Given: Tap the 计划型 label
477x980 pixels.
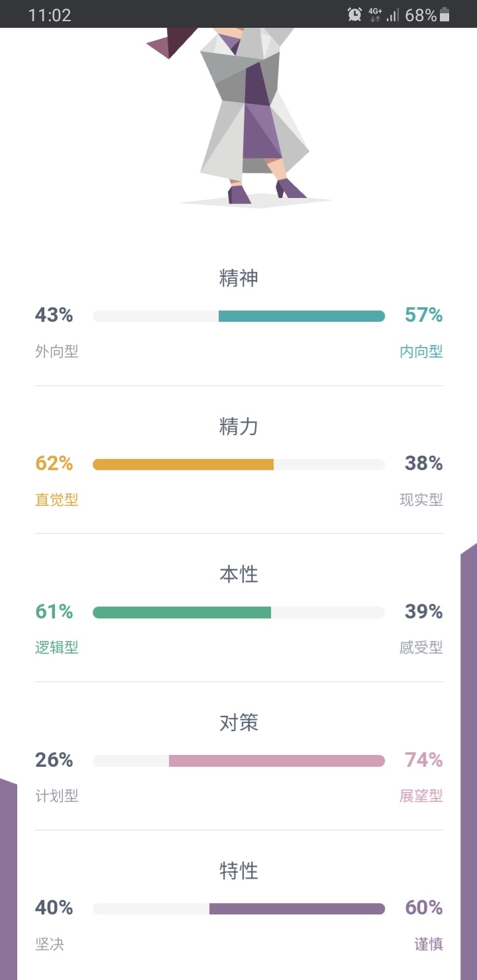Looking at the screenshot, I should (x=56, y=796).
